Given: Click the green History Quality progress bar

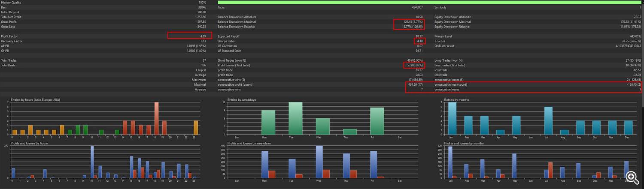Looking at the screenshot, I should pos(429,3).
